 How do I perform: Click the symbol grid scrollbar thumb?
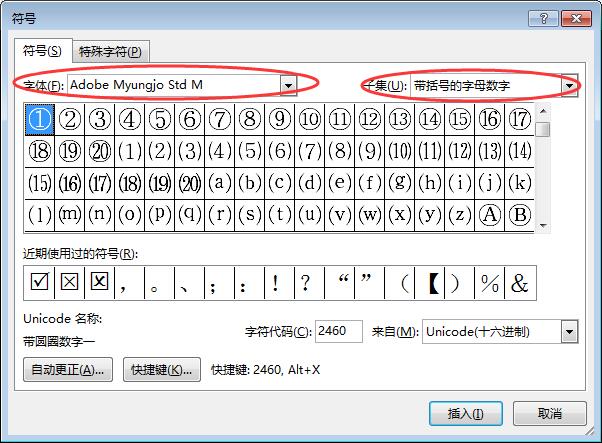[543, 129]
